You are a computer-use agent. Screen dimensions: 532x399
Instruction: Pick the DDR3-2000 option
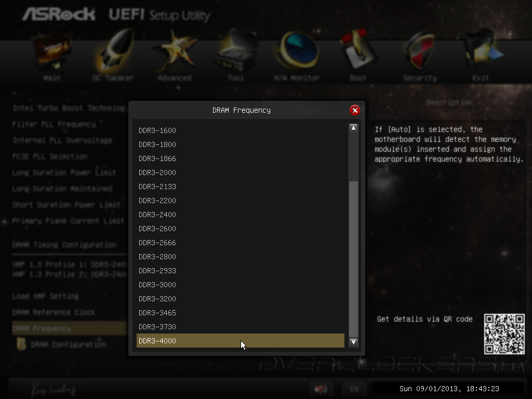point(240,172)
